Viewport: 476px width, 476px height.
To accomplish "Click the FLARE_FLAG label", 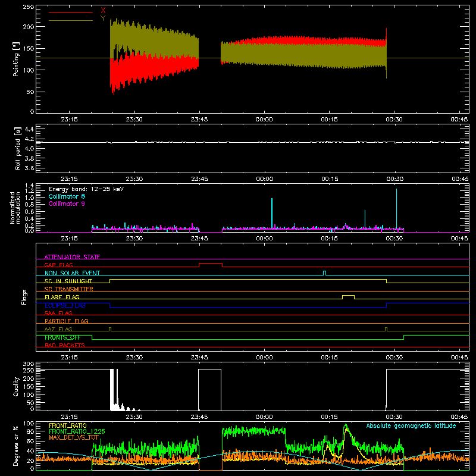I will tap(62, 297).
